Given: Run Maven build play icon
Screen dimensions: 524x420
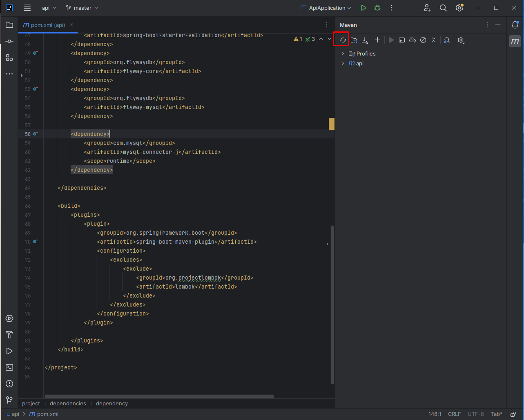Looking at the screenshot, I should click(x=391, y=40).
